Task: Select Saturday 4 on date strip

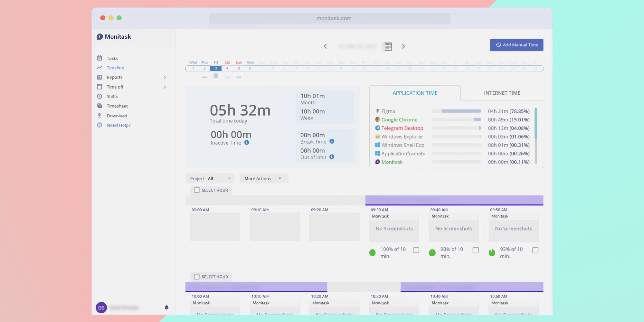Action: tap(227, 68)
